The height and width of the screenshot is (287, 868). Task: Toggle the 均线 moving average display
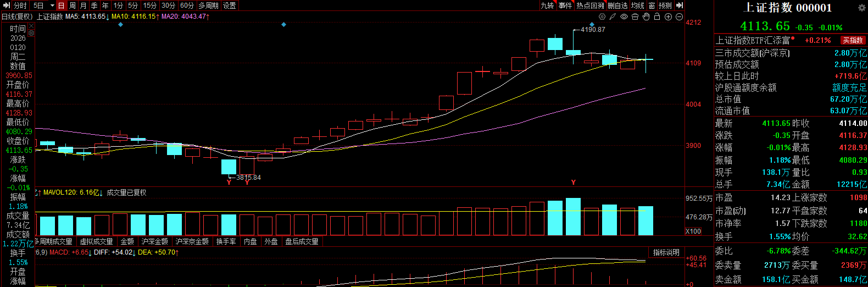pos(637,5)
